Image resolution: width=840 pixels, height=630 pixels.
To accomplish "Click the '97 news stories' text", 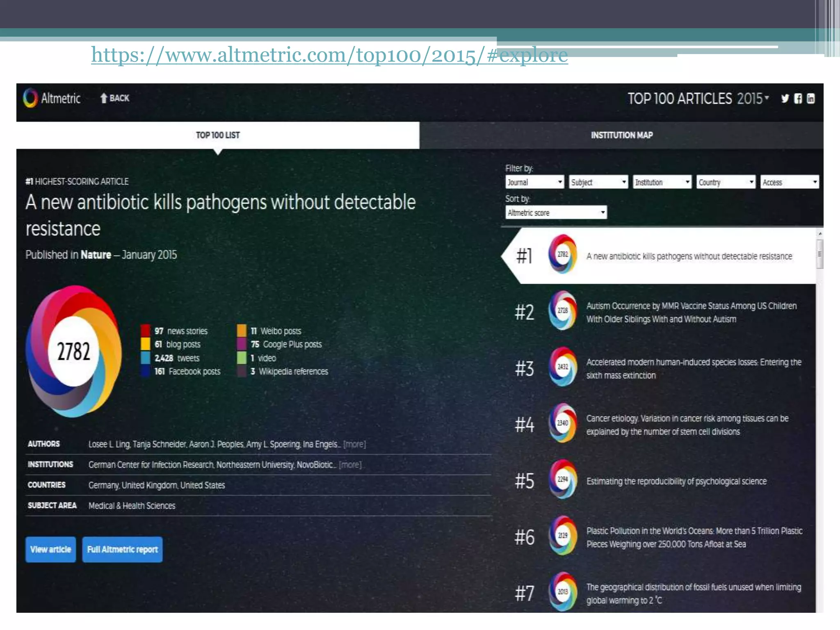I will tap(181, 331).
